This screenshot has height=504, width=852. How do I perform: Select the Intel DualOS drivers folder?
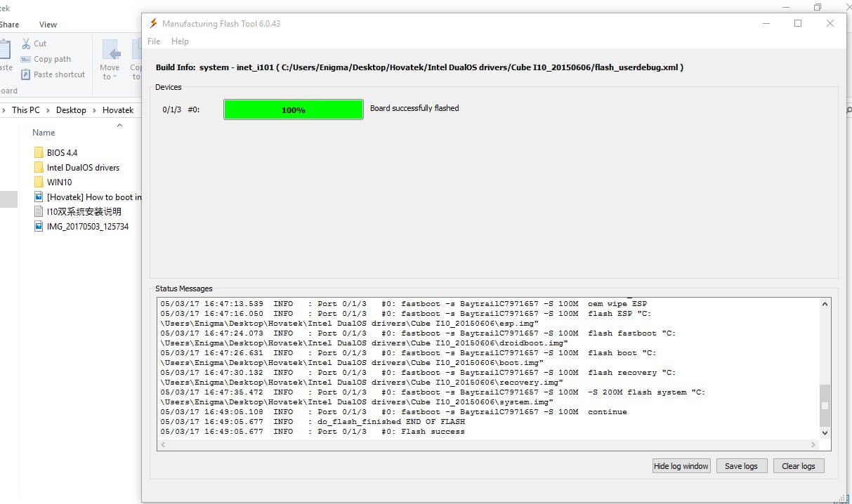[x=83, y=167]
